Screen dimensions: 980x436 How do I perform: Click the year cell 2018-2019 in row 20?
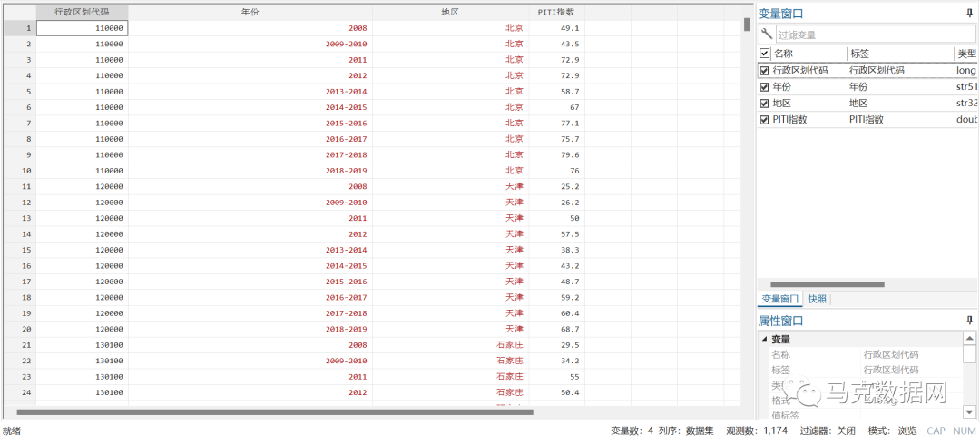pos(250,329)
